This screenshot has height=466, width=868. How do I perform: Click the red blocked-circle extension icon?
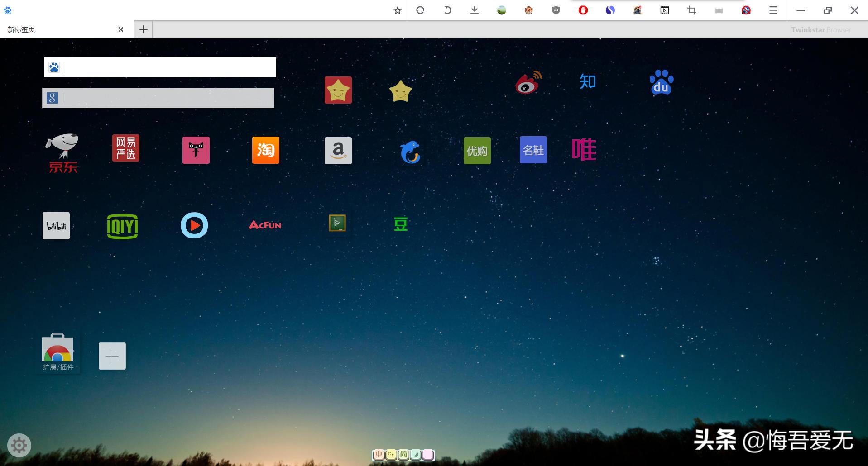pyautogui.click(x=746, y=10)
